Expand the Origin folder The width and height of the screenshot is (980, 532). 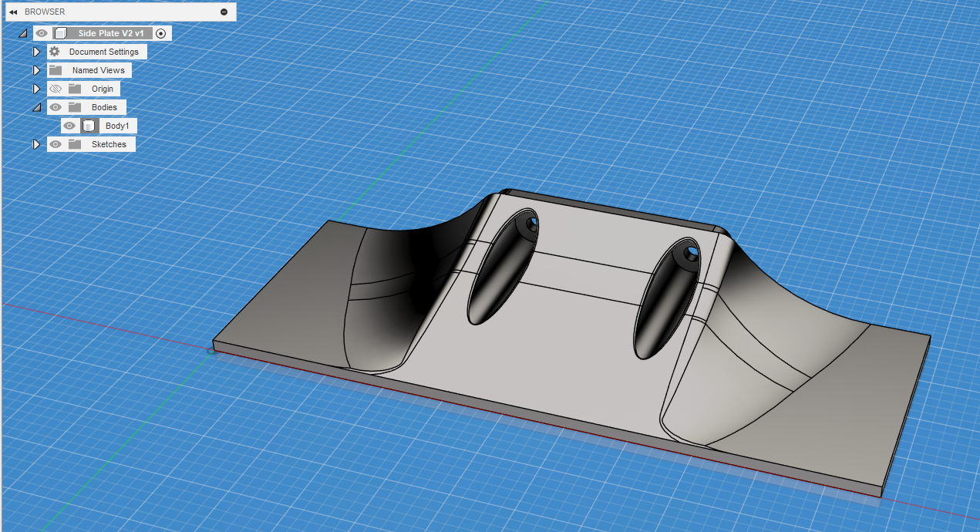pos(36,89)
